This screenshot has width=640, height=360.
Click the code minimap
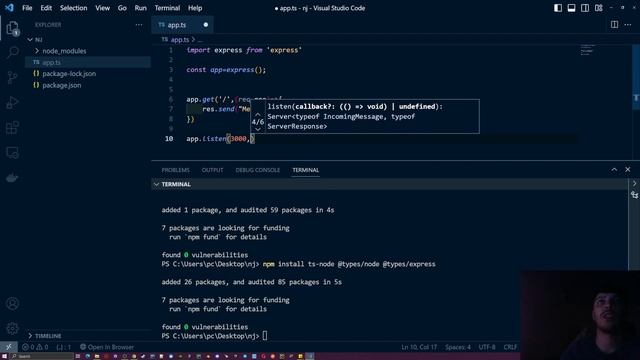[x=587, y=50]
